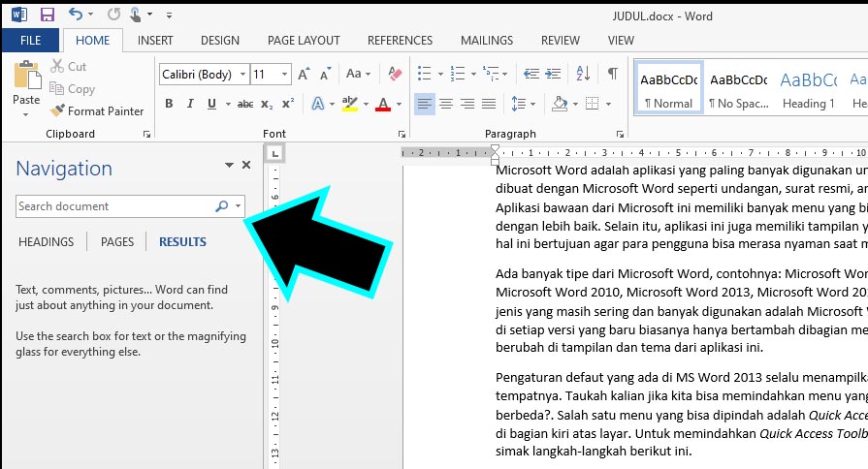The image size is (868, 469).
Task: Click the Text Highlight Color yellow button
Action: 350,104
